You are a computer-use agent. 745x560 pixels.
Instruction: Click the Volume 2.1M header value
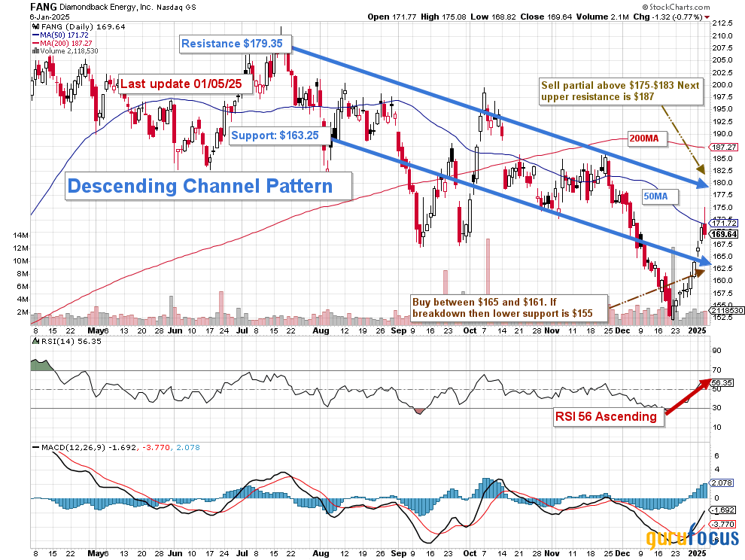coord(603,17)
